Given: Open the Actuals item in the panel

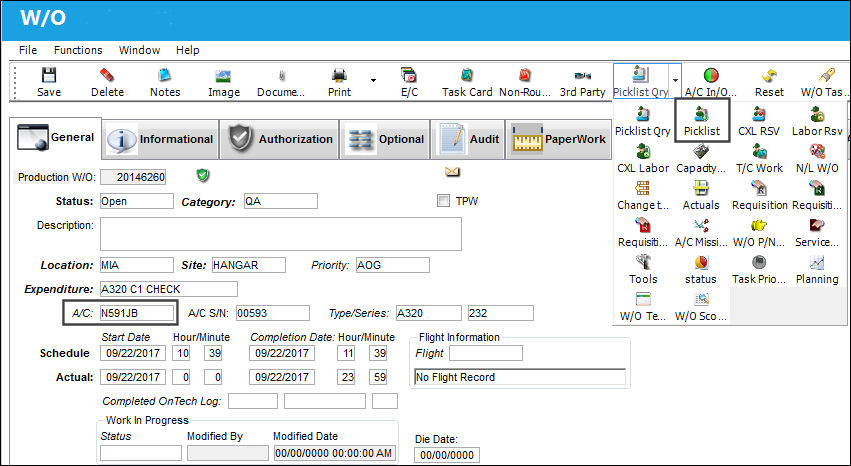Looking at the screenshot, I should [701, 195].
